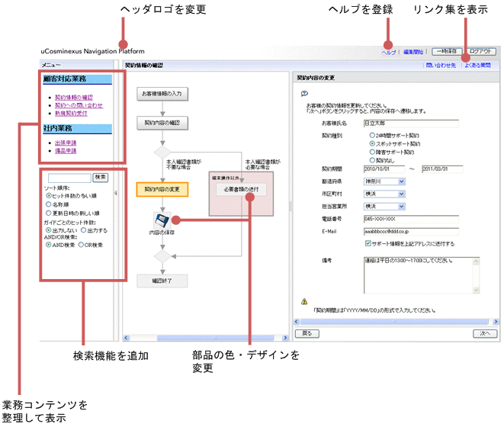Viewport: 504px width, 427px height.
Task: Click the highlighted 契約内容の変更 flow node
Action: (162, 189)
